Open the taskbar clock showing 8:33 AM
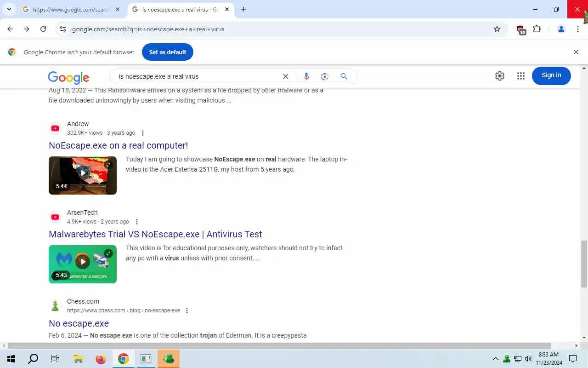Viewport: 588px width, 368px height. click(549, 359)
